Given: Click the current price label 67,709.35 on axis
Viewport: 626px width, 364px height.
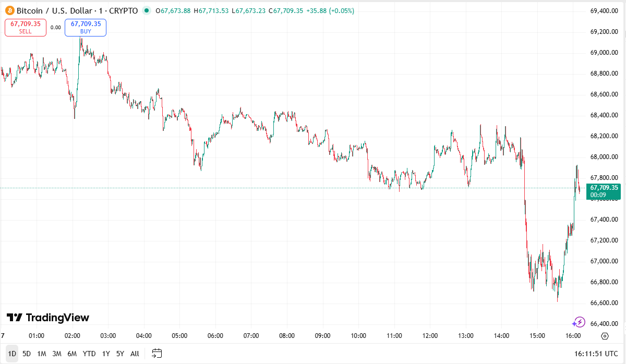Looking at the screenshot, I should pos(604,188).
